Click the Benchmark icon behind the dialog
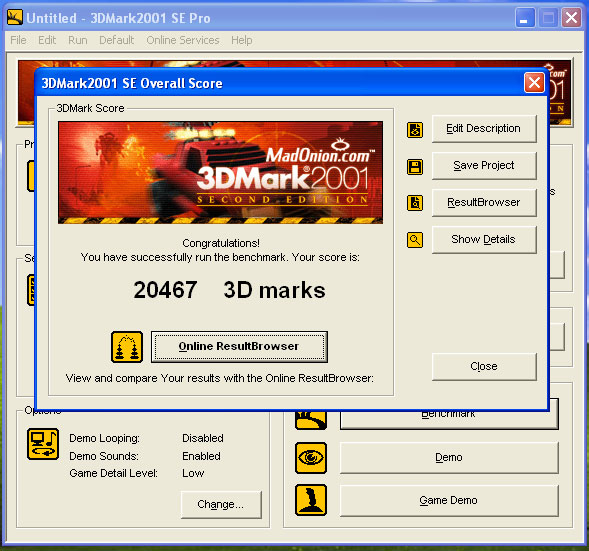 pos(311,420)
